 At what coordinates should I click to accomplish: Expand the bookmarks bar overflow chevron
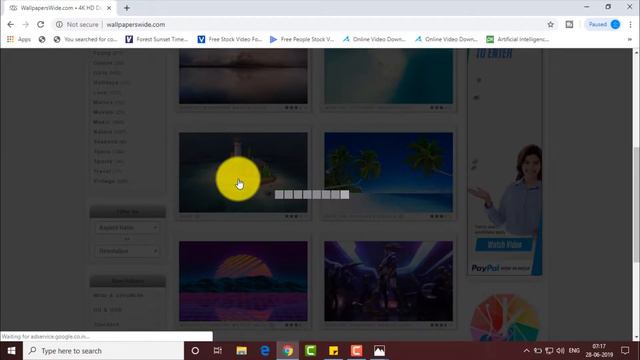629,39
